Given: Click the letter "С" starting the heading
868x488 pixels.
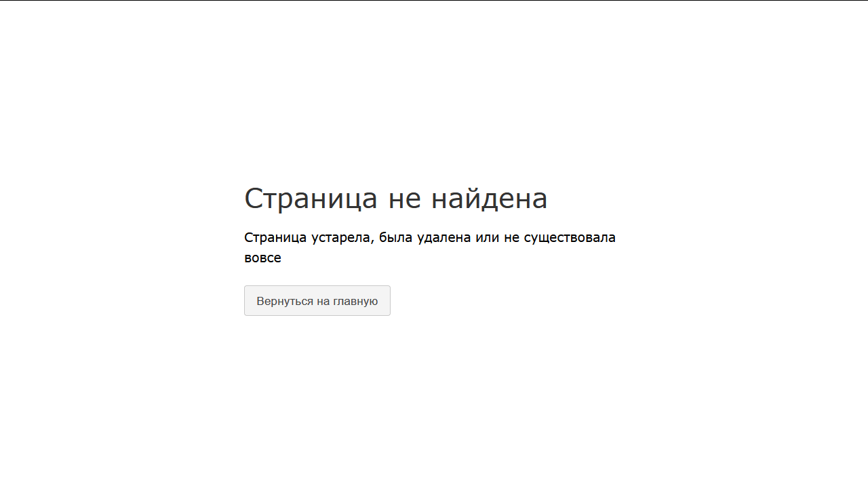Looking at the screenshot, I should tap(253, 199).
